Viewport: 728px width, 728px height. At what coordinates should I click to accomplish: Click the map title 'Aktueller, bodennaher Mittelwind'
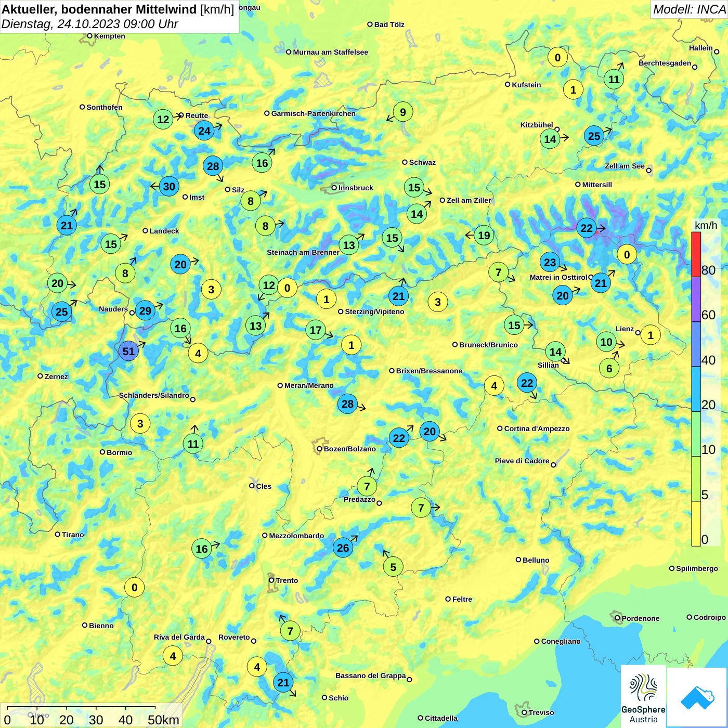[99, 9]
